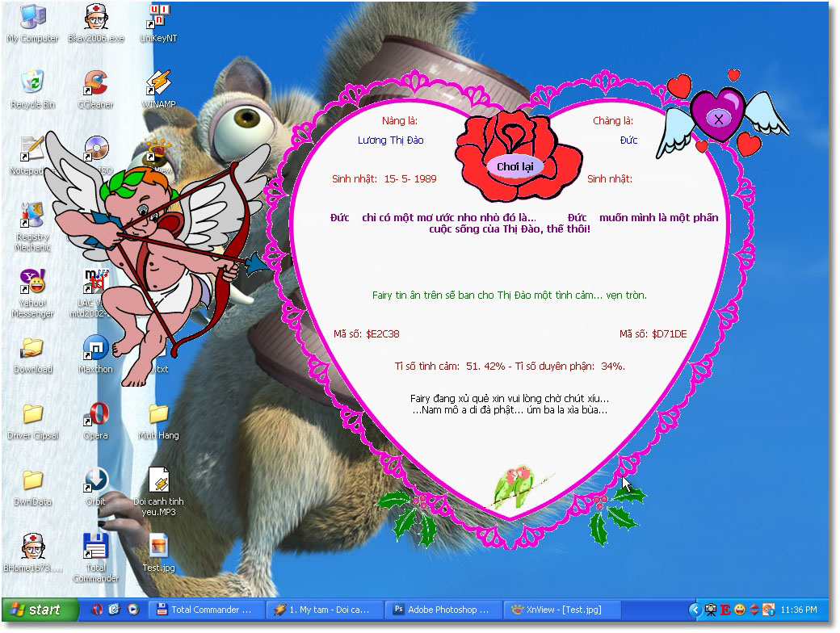Select the DwnlData folder
The width and height of the screenshot is (840, 633).
point(32,488)
